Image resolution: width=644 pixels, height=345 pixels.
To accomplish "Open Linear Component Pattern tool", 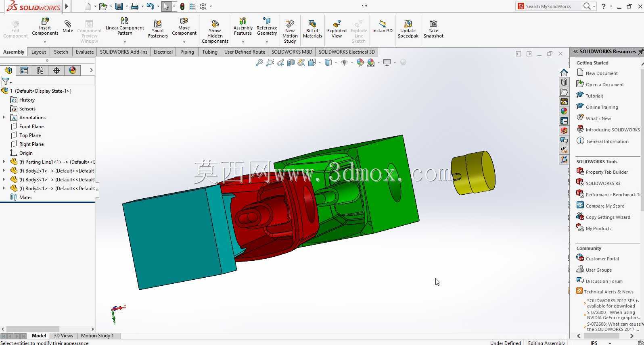I will [125, 27].
